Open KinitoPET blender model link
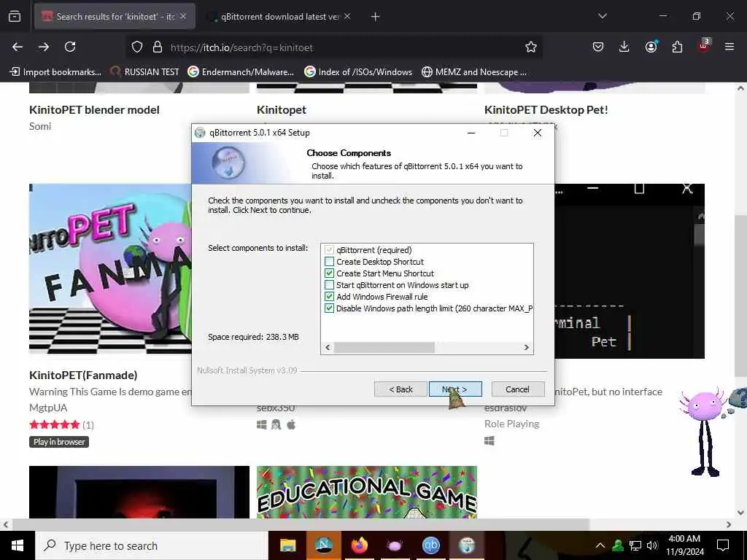The height and width of the screenshot is (560, 747). pyautogui.click(x=94, y=109)
